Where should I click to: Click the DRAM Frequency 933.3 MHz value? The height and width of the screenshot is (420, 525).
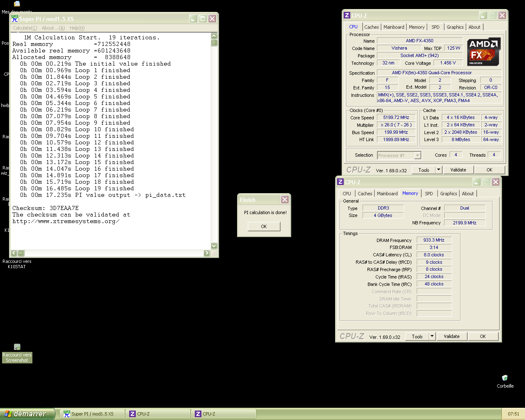tap(434, 240)
